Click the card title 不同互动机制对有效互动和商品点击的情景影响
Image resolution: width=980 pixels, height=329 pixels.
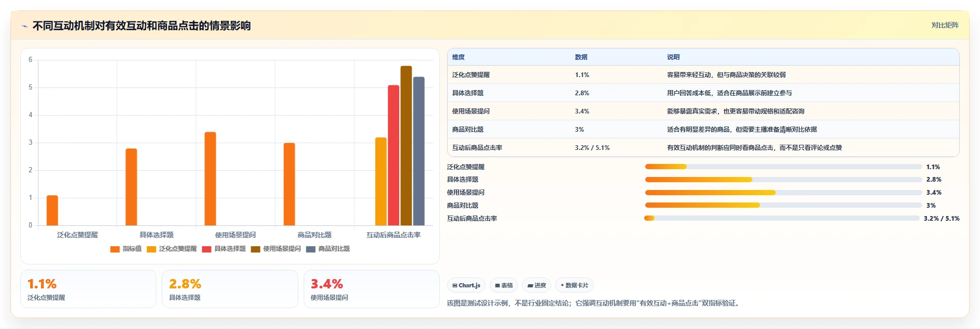coord(141,26)
